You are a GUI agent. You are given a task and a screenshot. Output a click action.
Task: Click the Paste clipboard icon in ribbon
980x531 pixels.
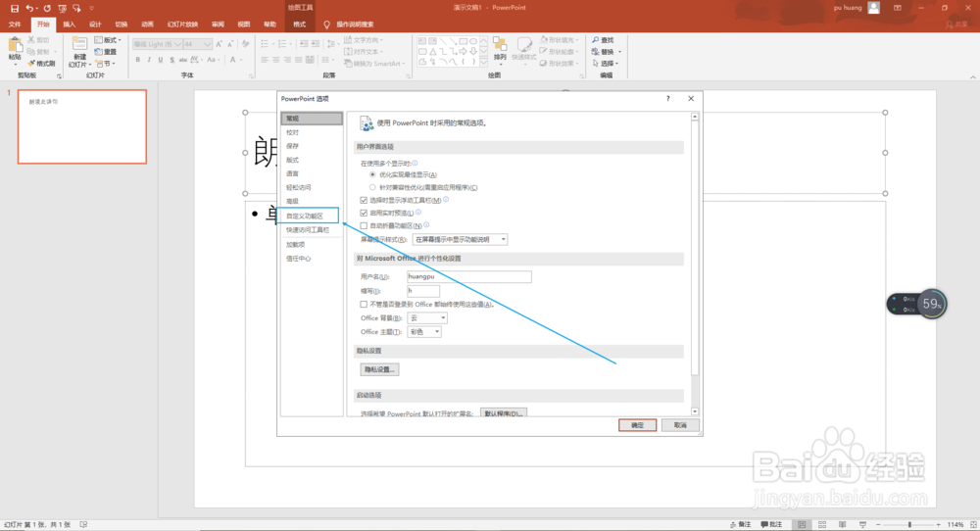(x=15, y=47)
